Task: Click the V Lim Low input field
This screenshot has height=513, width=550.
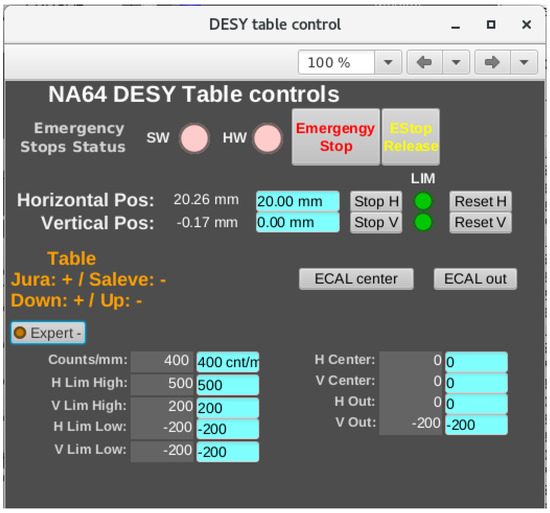Action: coord(228,452)
